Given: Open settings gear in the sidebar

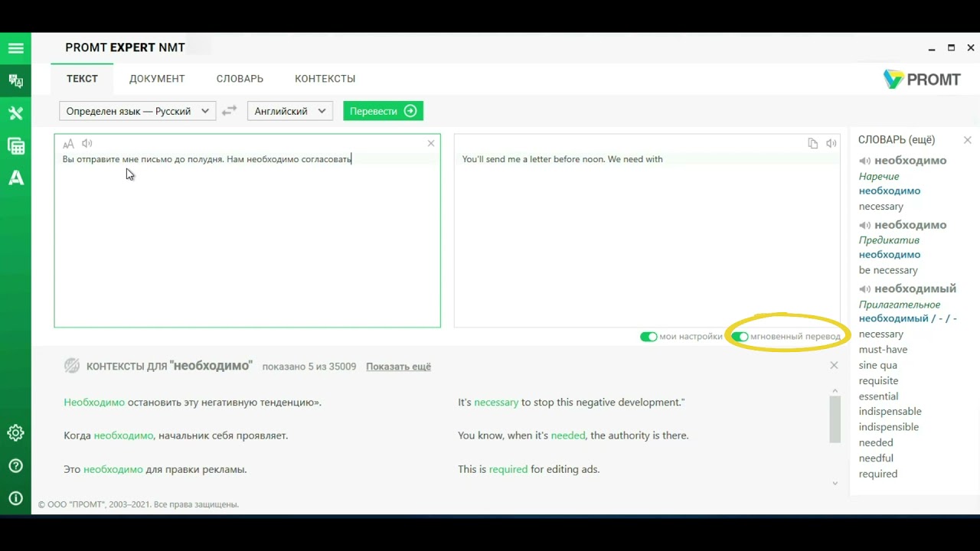Looking at the screenshot, I should tap(15, 432).
